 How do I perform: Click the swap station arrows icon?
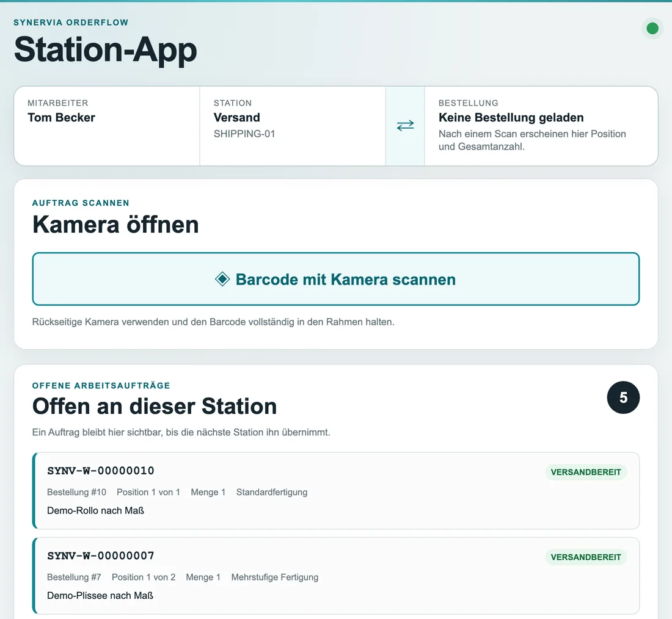(405, 126)
